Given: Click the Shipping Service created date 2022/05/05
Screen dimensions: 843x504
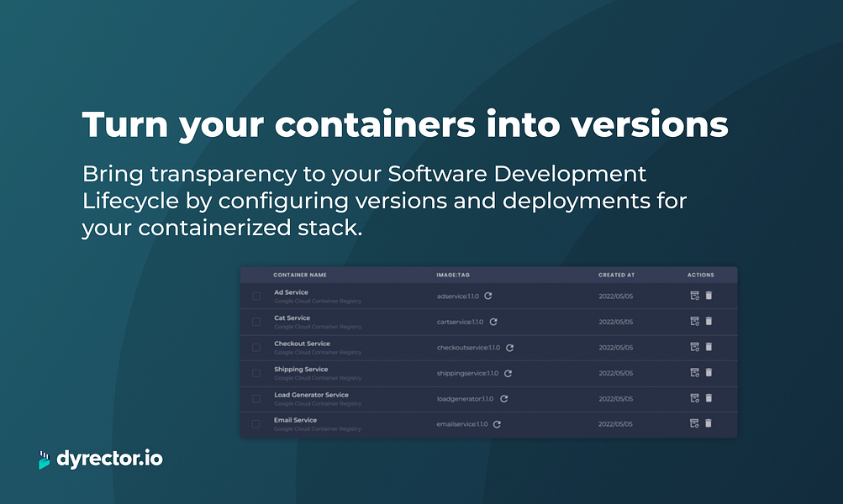Looking at the screenshot, I should click(x=616, y=374).
